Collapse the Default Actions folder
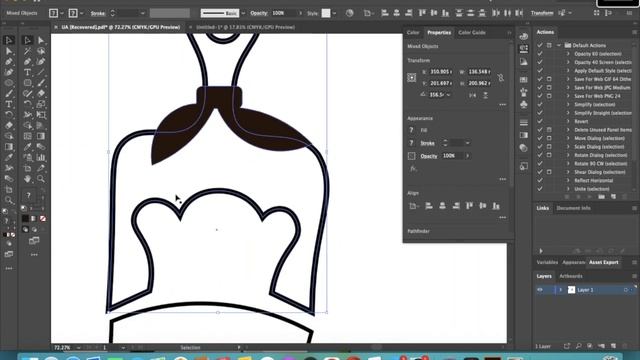The height and width of the screenshot is (360, 640). [559, 45]
